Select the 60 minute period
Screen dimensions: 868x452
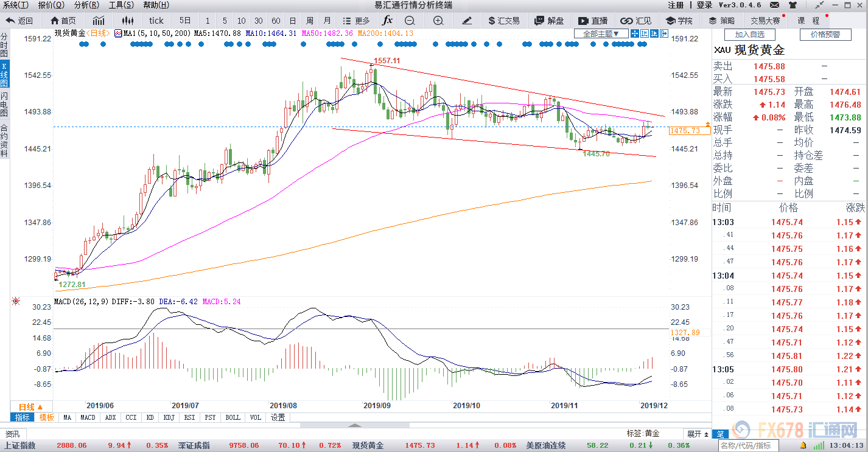pos(276,21)
